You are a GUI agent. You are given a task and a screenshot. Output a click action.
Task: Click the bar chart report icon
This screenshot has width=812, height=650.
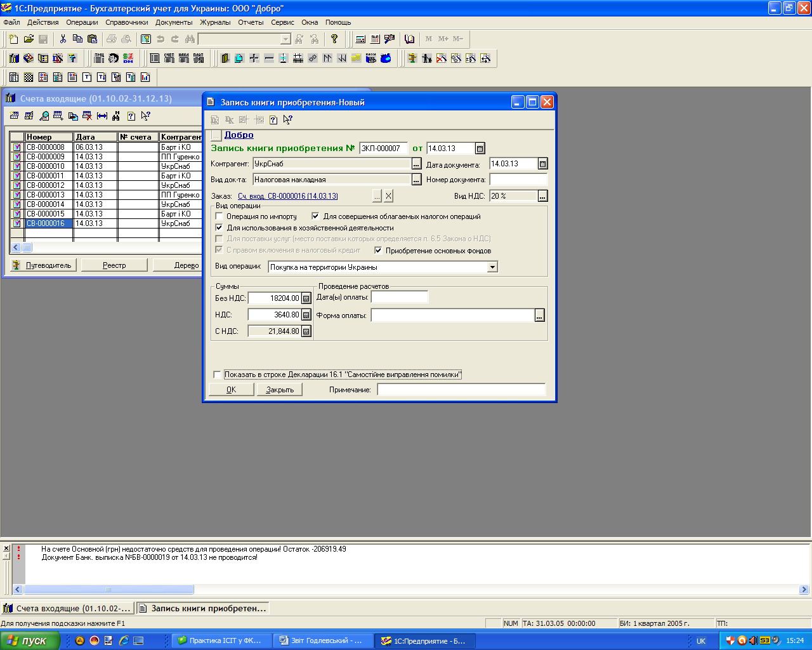point(145,77)
